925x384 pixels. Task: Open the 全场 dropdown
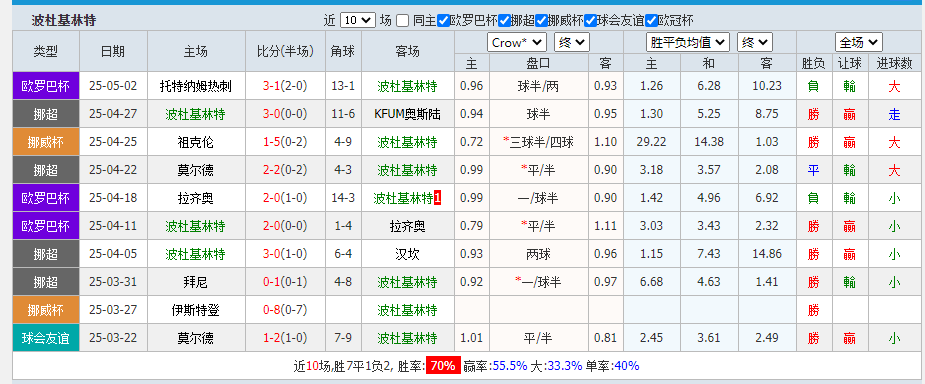[859, 42]
